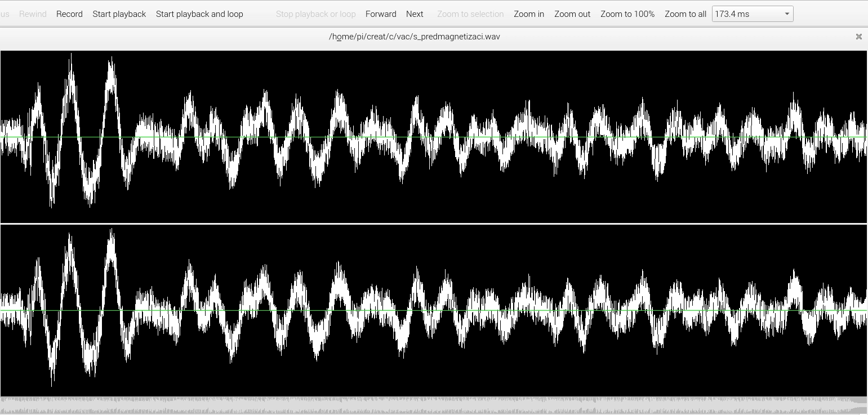Click the Forward button
The image size is (868, 415).
tap(381, 14)
